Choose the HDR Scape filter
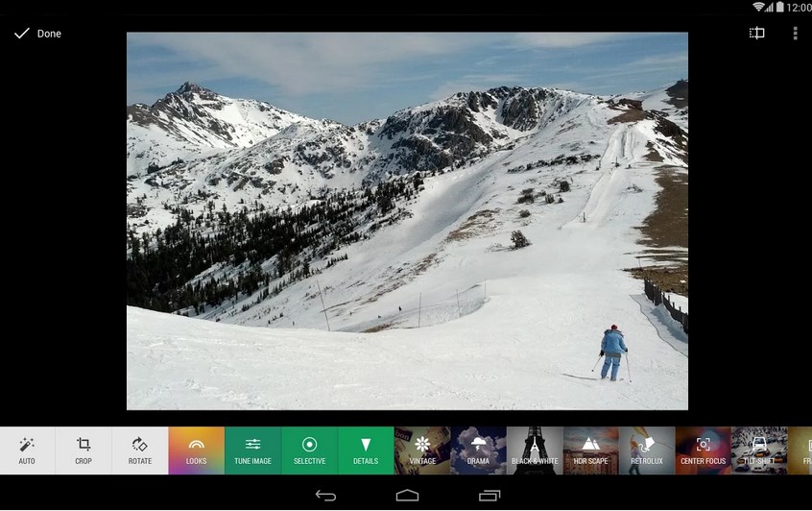The image size is (812, 511). [x=590, y=450]
